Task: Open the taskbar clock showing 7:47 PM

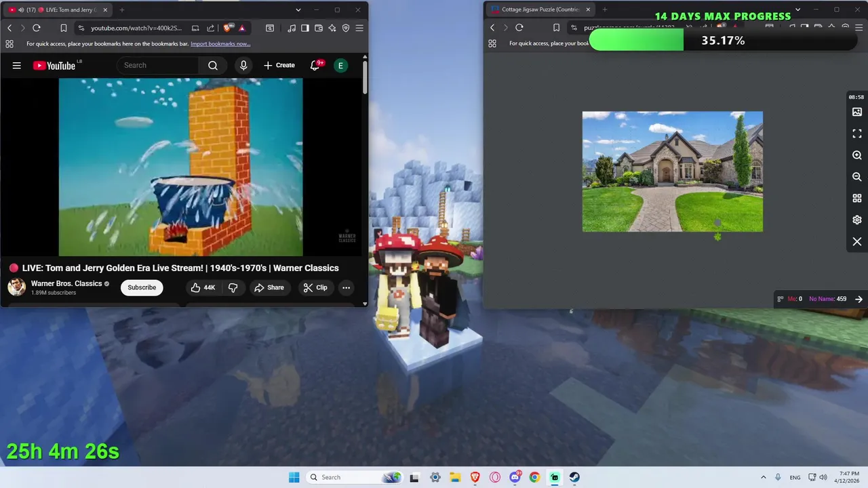Action: tap(848, 477)
